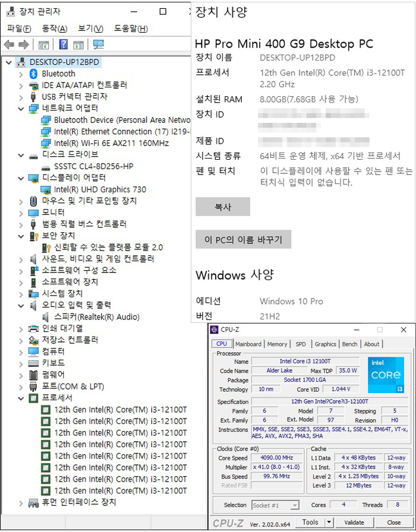Image resolution: width=416 pixels, height=532 pixels.
Task: Switch to the About tab in CPU-Z
Action: pyautogui.click(x=371, y=344)
